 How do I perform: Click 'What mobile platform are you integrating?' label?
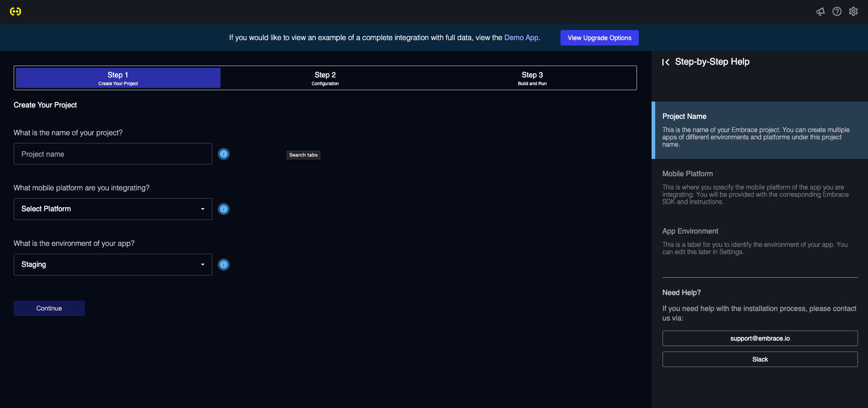(82, 188)
